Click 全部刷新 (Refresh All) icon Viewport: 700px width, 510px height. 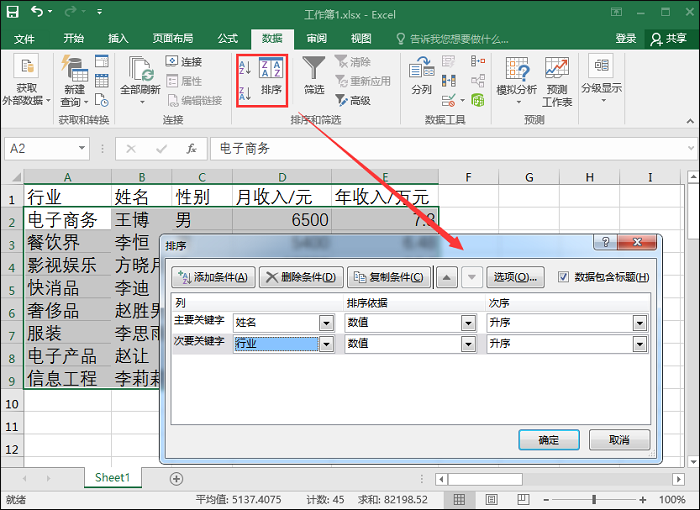(140, 77)
